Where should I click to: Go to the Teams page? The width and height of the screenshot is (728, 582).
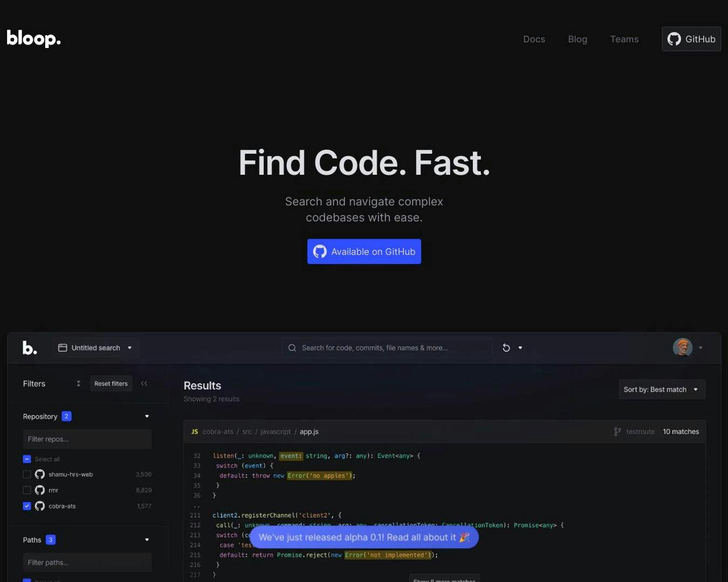click(x=624, y=39)
